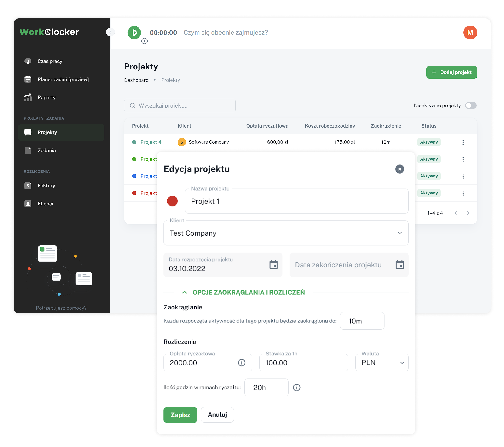Open Raporty in the sidebar

(46, 98)
